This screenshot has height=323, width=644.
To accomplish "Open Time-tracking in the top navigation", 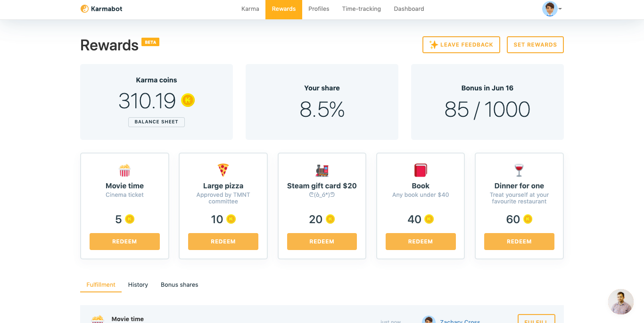I will click(x=362, y=9).
